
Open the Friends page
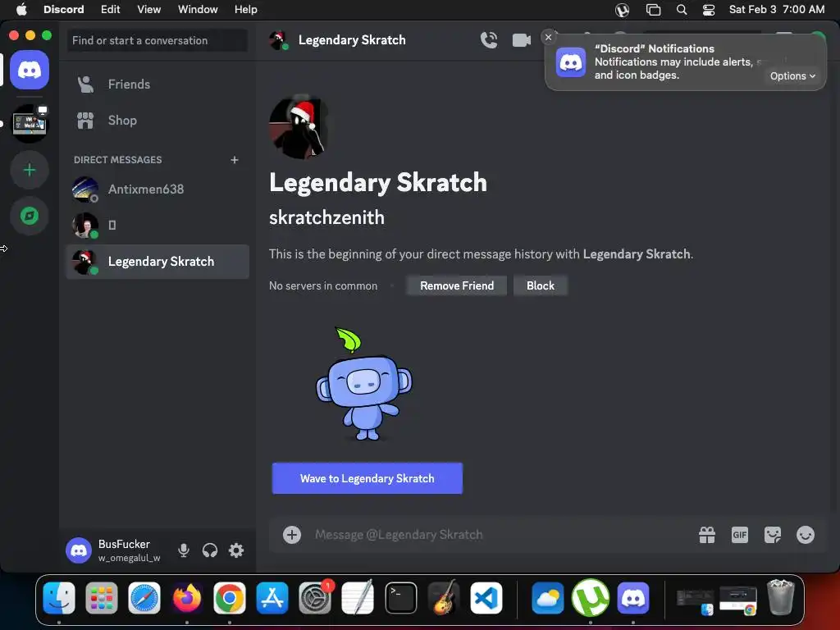pos(157,84)
